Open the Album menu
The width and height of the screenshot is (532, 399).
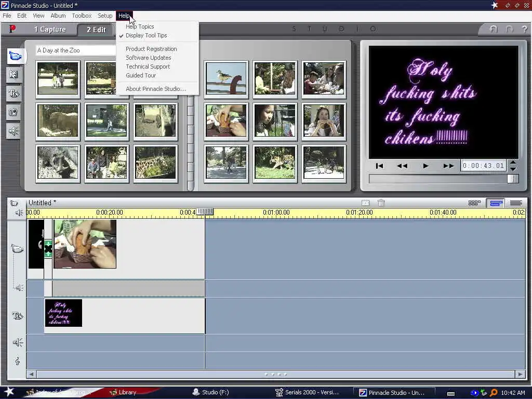tap(58, 16)
